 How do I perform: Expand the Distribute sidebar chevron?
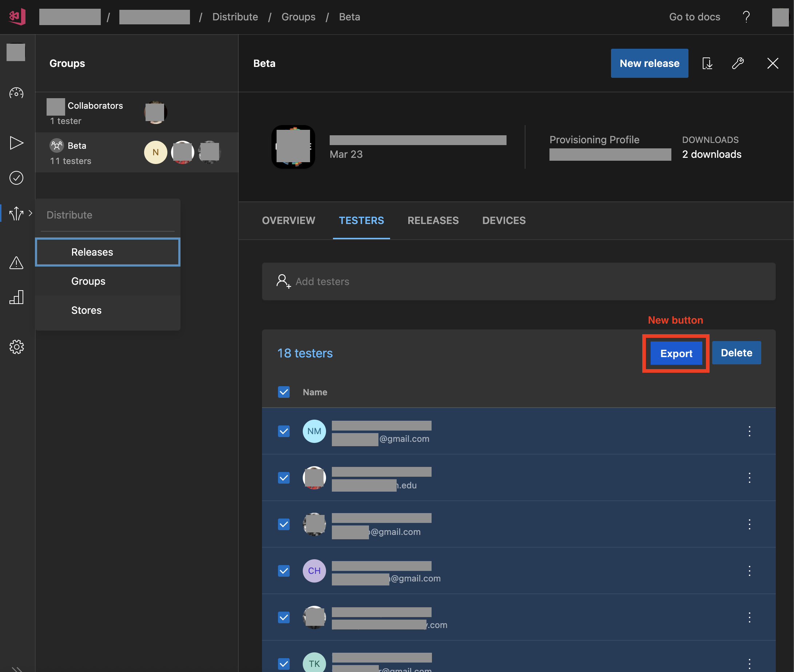click(x=30, y=213)
